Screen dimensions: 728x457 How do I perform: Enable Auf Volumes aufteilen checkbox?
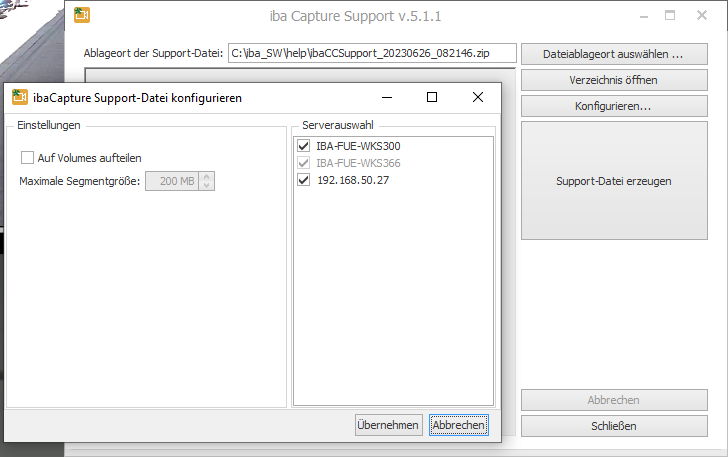28,158
